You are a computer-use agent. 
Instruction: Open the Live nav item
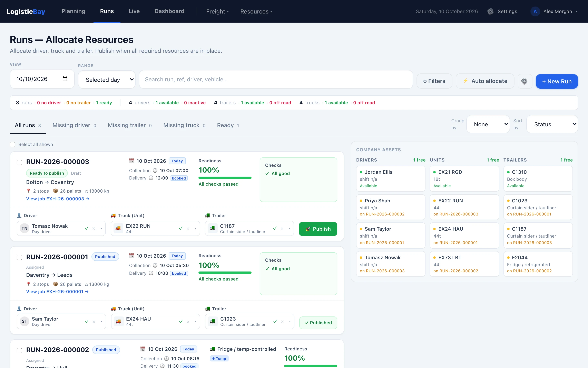[x=134, y=11]
